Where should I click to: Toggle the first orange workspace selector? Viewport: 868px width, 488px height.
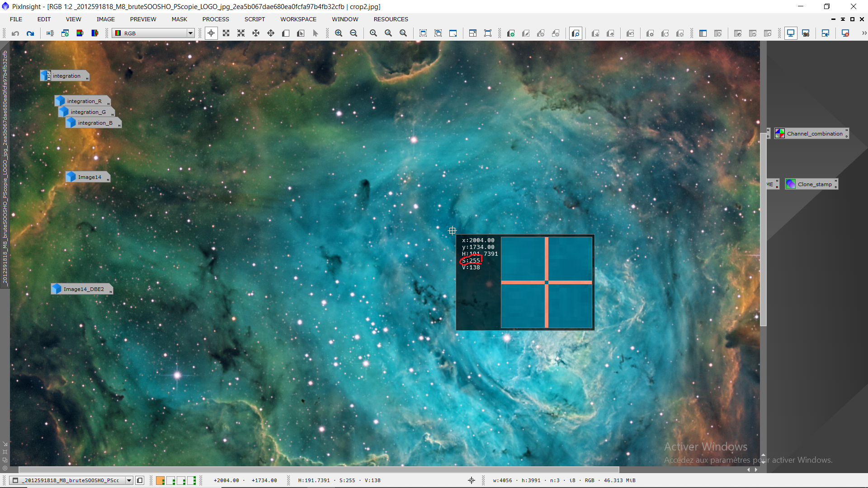160,480
